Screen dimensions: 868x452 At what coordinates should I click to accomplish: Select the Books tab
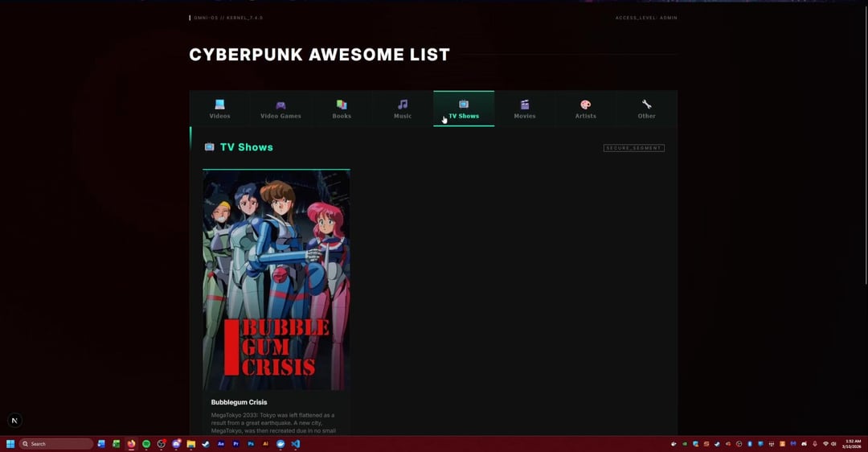342,109
